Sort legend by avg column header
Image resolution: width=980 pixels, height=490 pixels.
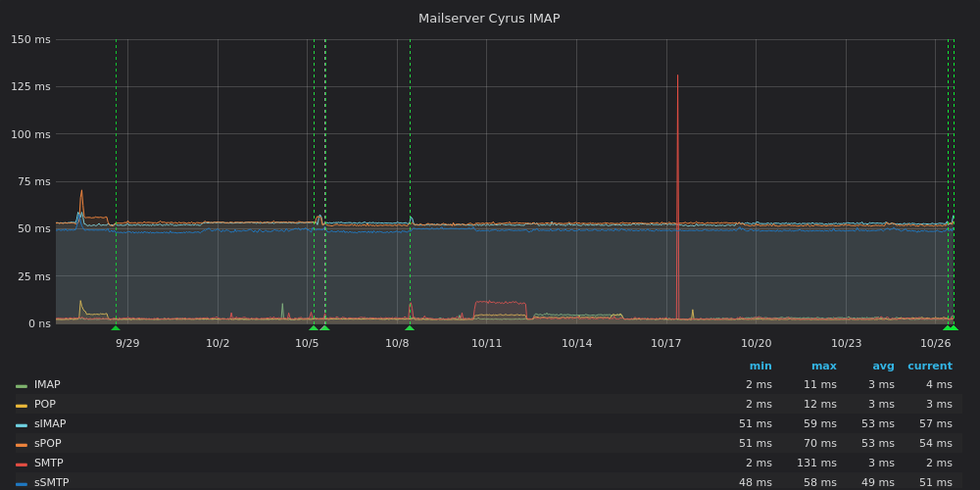883,367
